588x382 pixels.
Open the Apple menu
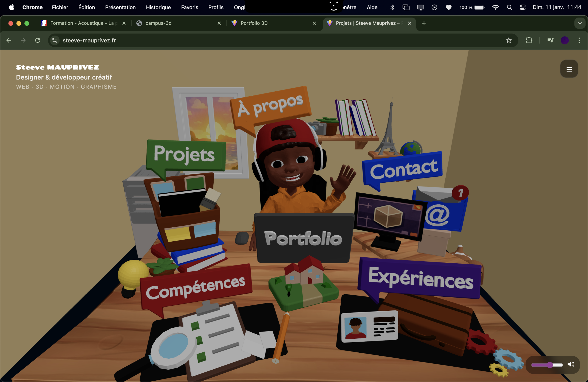11,7
